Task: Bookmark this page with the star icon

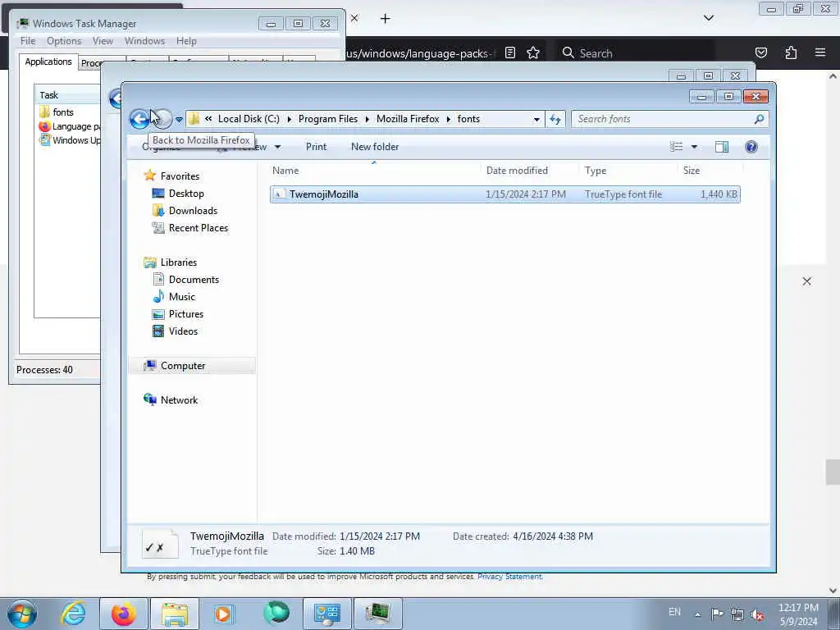Action: 533,52
